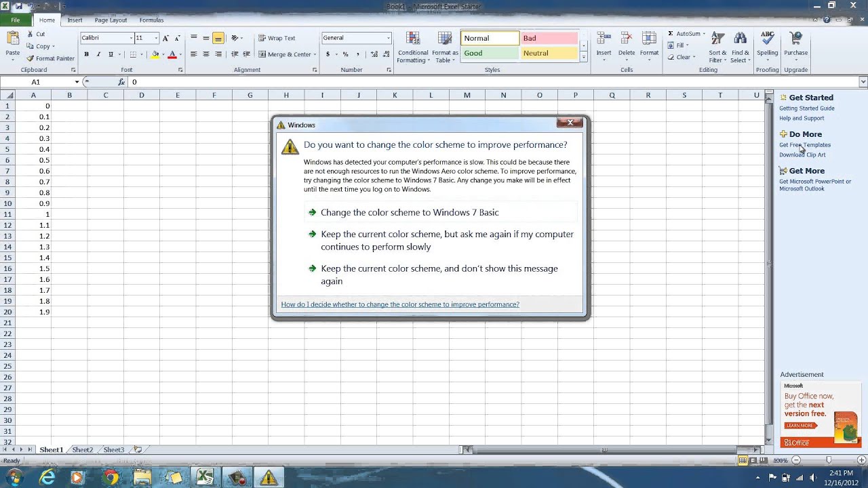
Task: Click the Paste clipboard icon
Action: (x=13, y=40)
